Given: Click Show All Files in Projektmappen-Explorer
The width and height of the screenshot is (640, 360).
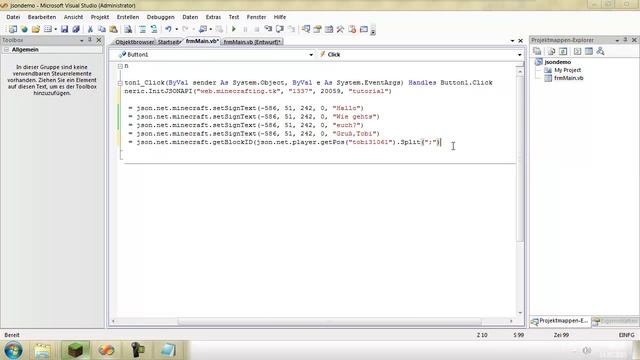Looking at the screenshot, I should [x=551, y=51].
